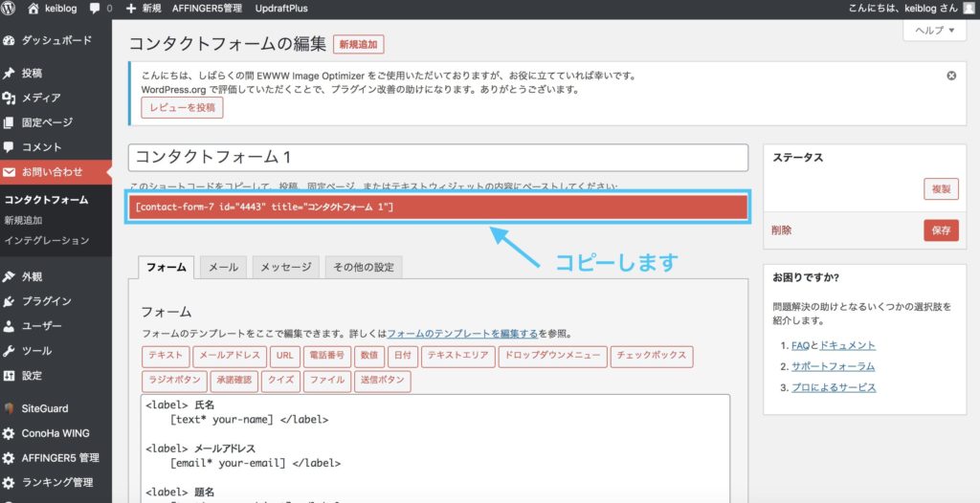Viewport: 980px width, 503px height.
Task: Dismiss the EWWW Image Optimizer notice
Action: (951, 76)
